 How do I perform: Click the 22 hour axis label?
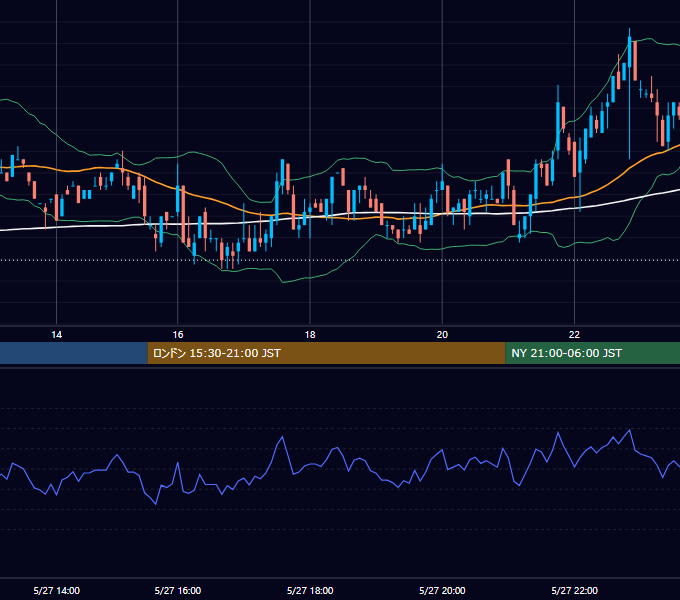[x=574, y=335]
